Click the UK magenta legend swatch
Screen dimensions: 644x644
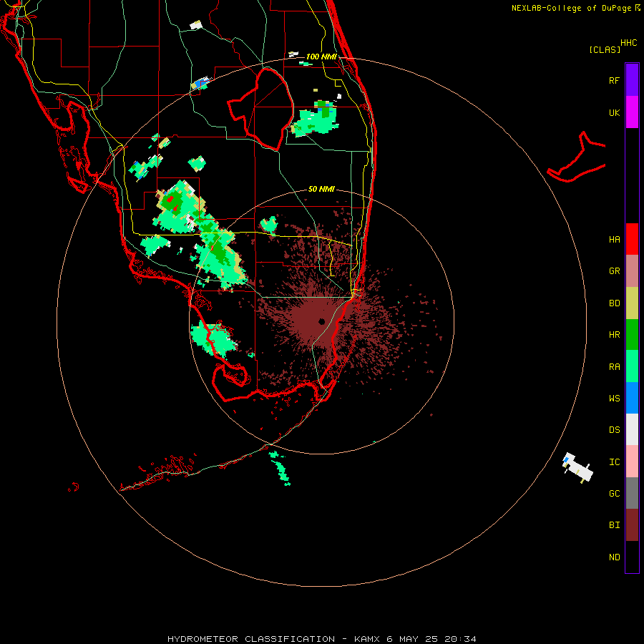632,112
